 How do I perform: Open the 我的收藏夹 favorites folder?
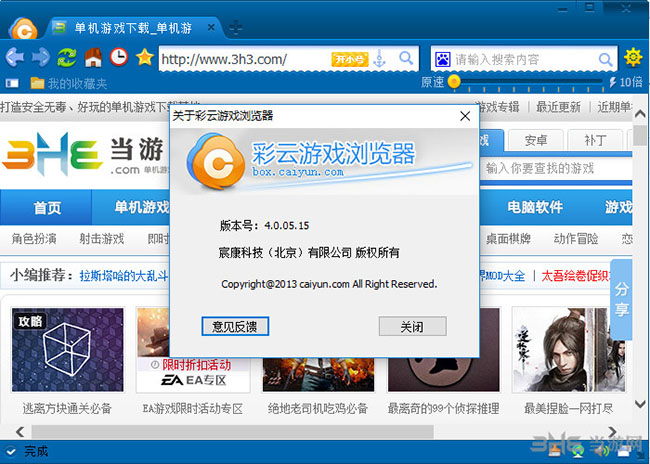coord(68,84)
